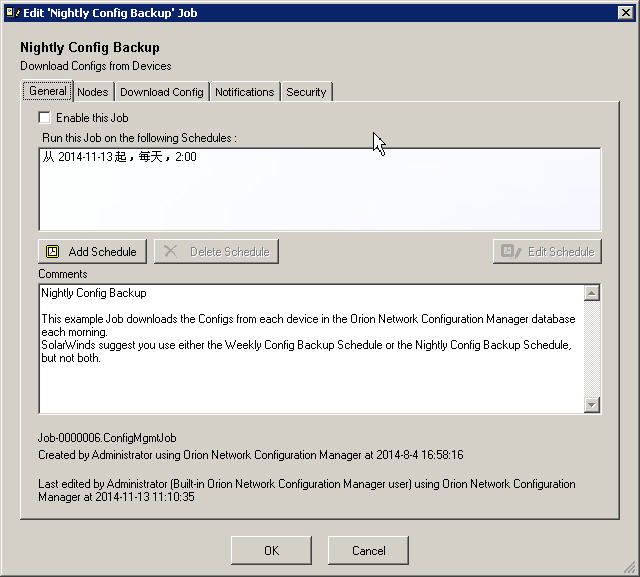The image size is (640, 577).
Task: Click the Comments scrollbar down arrow
Action: click(591, 404)
